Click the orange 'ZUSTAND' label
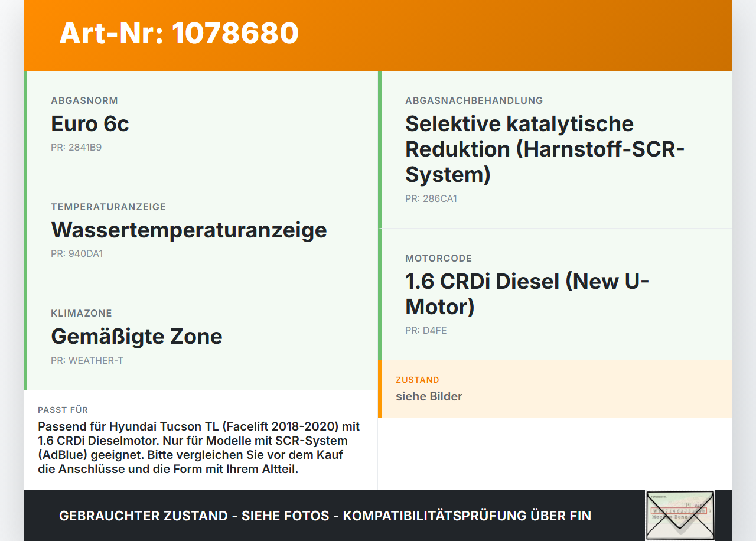 [418, 380]
